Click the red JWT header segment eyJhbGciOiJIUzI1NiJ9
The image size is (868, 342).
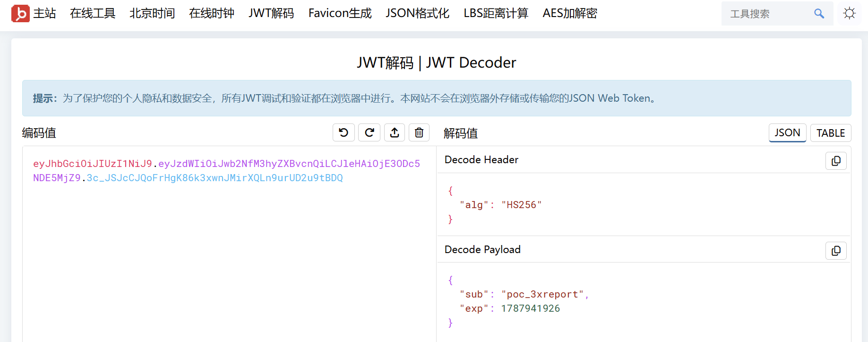tap(93, 164)
